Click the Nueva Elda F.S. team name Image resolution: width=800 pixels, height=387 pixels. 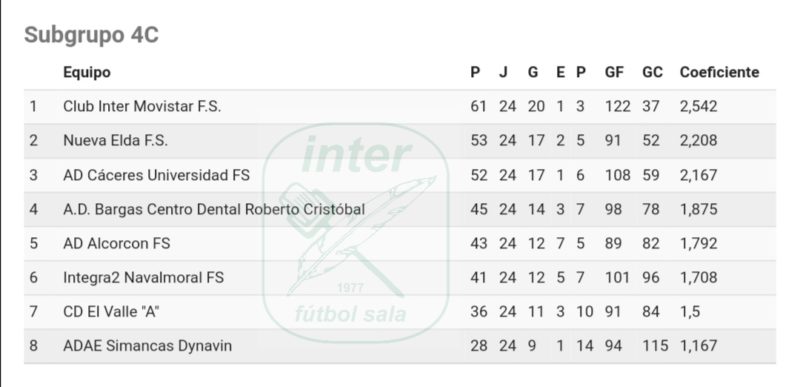click(115, 141)
